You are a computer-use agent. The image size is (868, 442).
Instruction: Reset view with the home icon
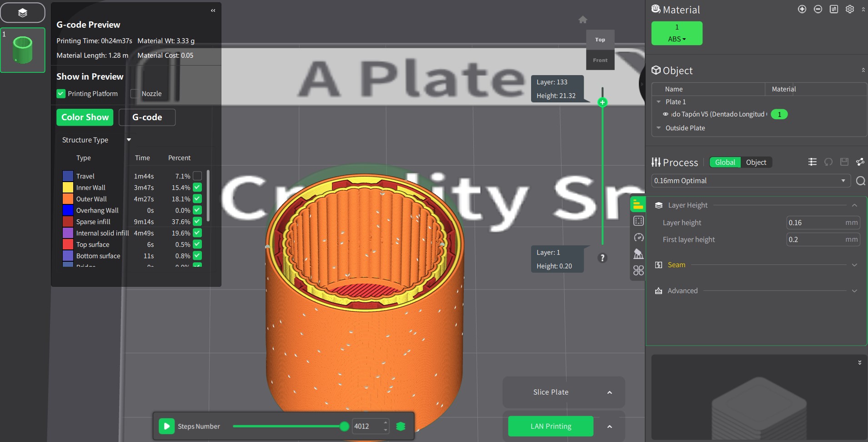tap(583, 20)
